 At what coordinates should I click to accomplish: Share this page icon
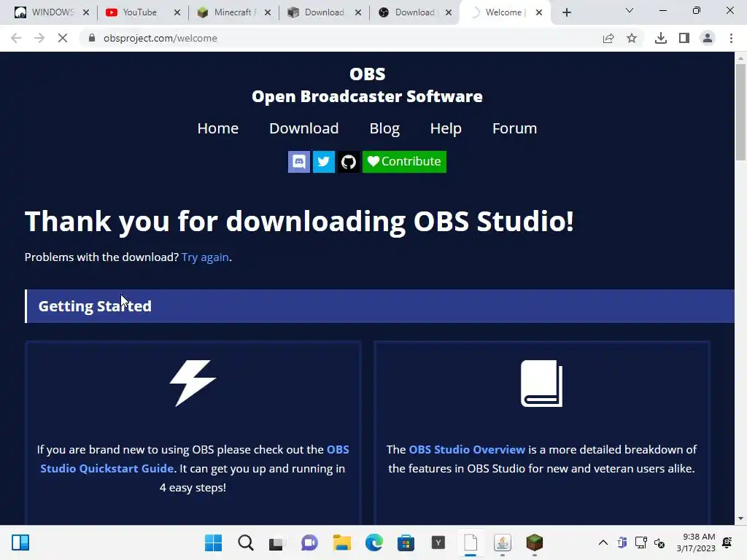608,38
